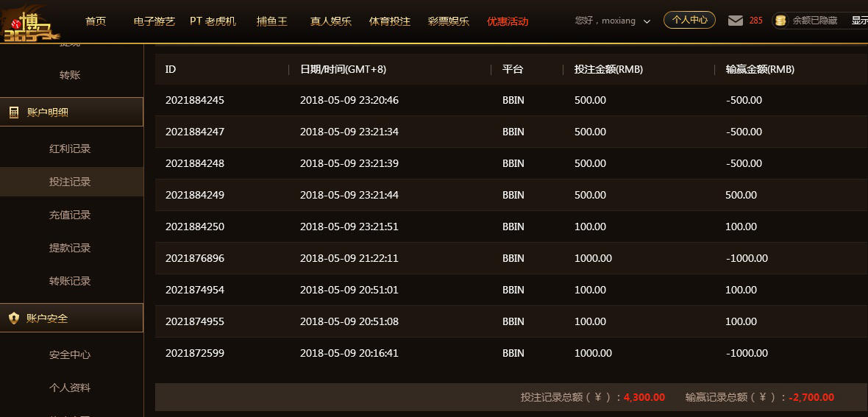Click the shield icon beside 账户安全

click(x=14, y=318)
